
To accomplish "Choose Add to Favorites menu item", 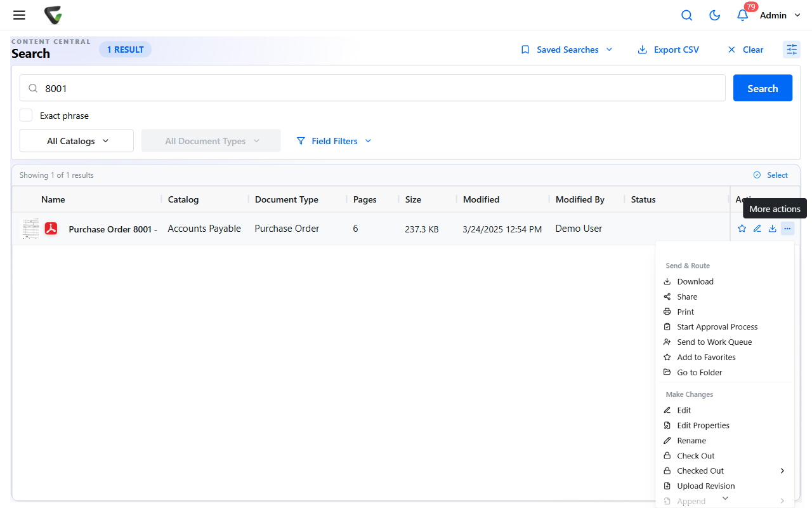I will (724, 358).
